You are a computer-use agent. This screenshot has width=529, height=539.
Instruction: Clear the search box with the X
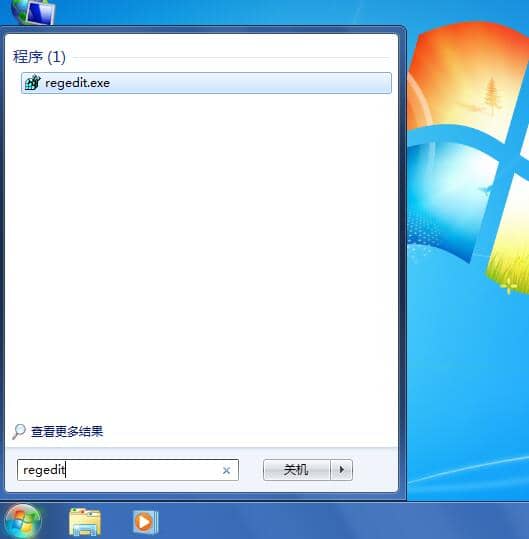click(x=226, y=470)
